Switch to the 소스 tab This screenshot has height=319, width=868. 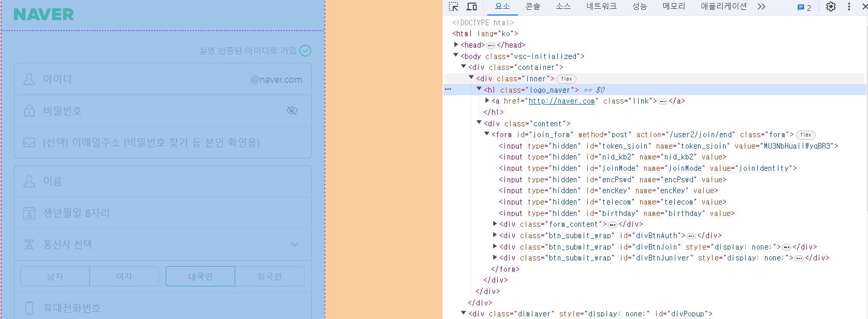[x=563, y=6]
